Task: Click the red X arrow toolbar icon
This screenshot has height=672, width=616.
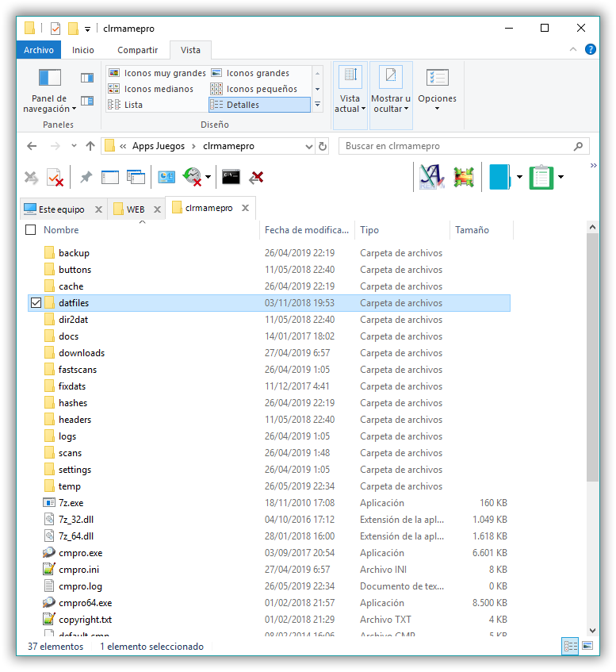Action: (256, 178)
